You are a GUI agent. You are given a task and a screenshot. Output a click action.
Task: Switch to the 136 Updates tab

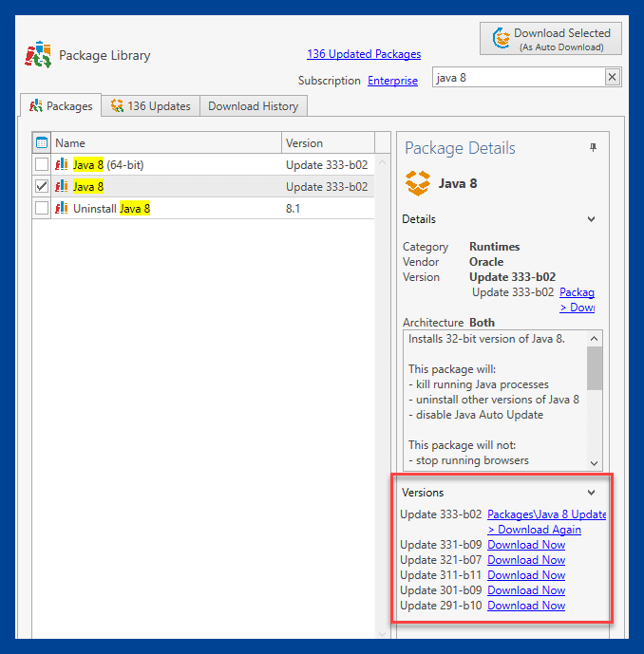pos(150,106)
